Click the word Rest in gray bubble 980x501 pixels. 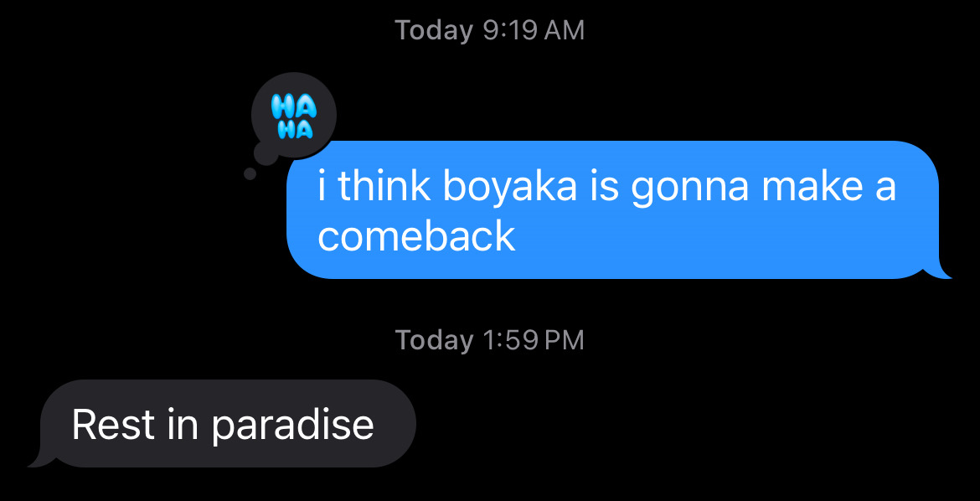pos(113,424)
